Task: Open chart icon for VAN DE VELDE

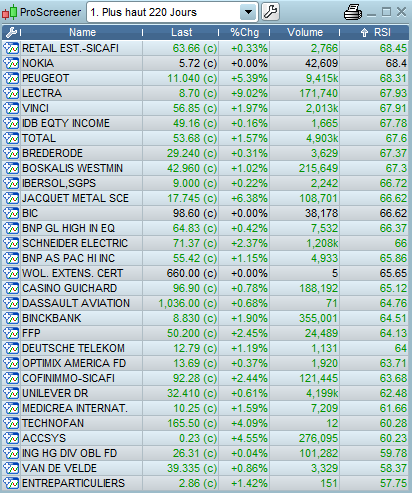Action: [11, 468]
